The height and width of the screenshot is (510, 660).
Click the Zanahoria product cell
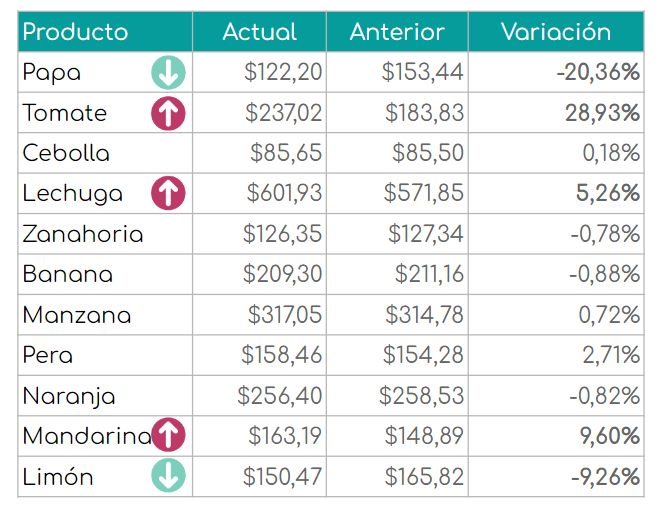[105, 234]
